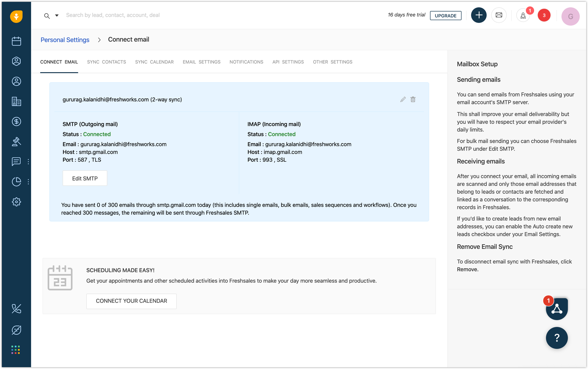Image resolution: width=588 pixels, height=369 pixels.
Task: Expand conversations submenu three-dot handle
Action: (28, 162)
